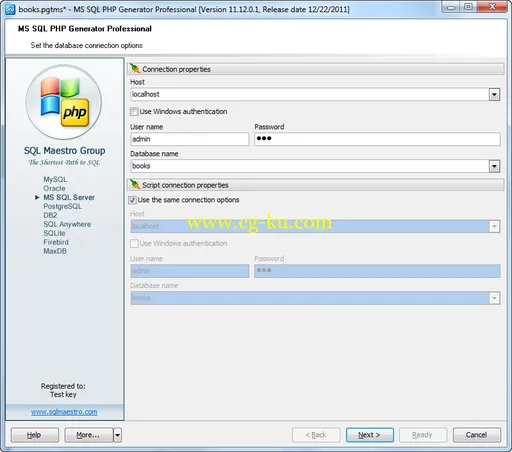Open the More button dropdown arrow
This screenshot has height=452, width=512.
click(x=117, y=435)
